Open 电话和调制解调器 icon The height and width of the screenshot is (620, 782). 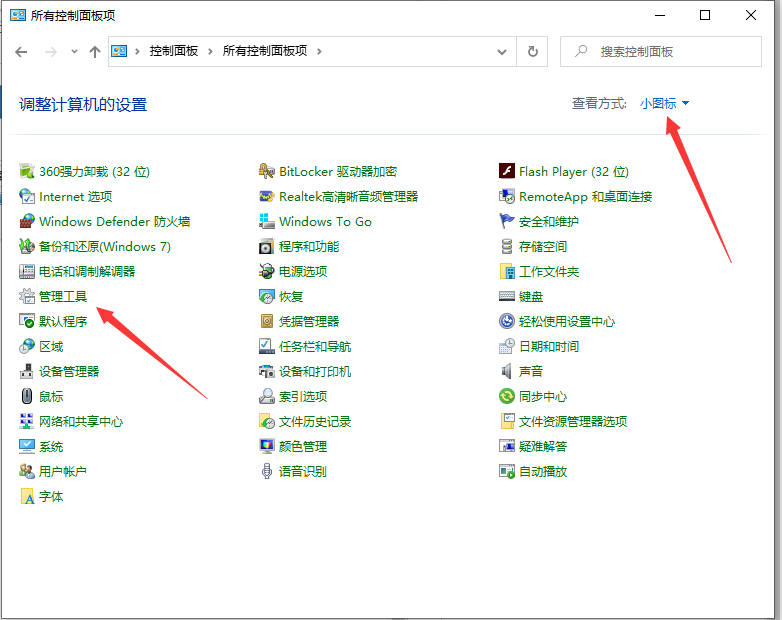26,271
